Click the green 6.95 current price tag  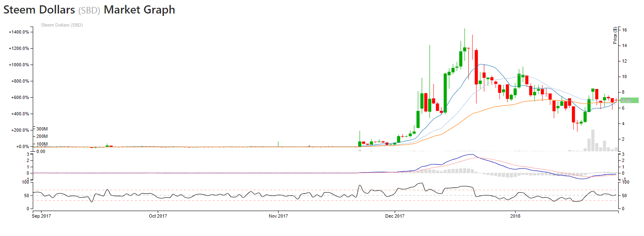coord(630,100)
